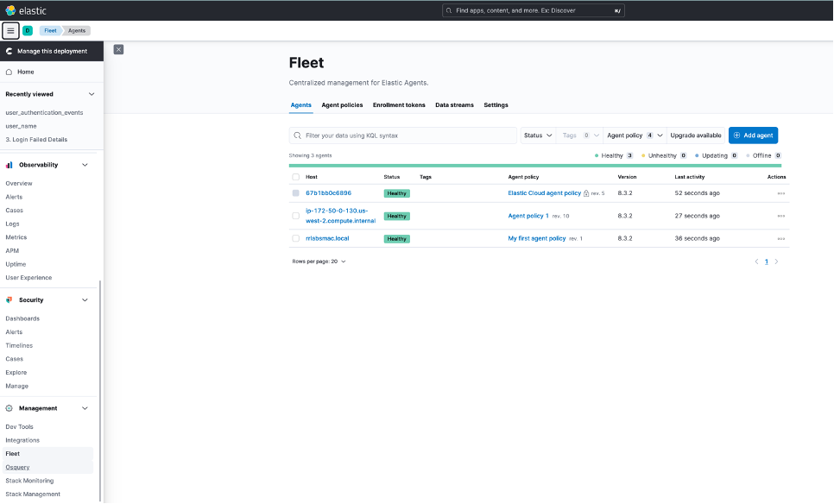This screenshot has width=834, height=504.
Task: Click the hamburger navigation menu icon
Action: [10, 31]
